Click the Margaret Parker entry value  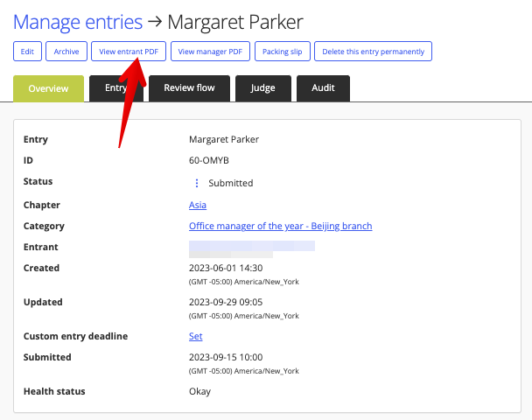(224, 139)
